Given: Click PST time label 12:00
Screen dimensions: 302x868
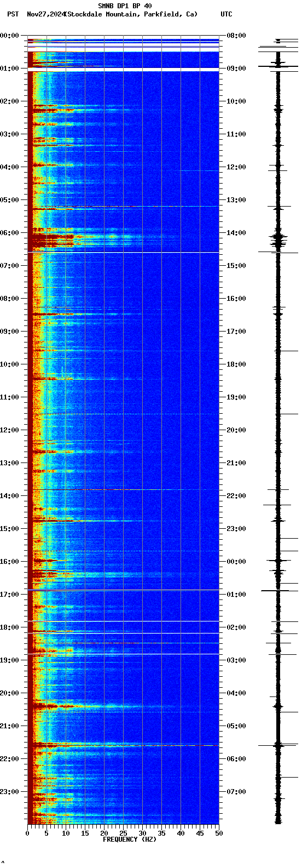Looking at the screenshot, I should pyautogui.click(x=9, y=430).
